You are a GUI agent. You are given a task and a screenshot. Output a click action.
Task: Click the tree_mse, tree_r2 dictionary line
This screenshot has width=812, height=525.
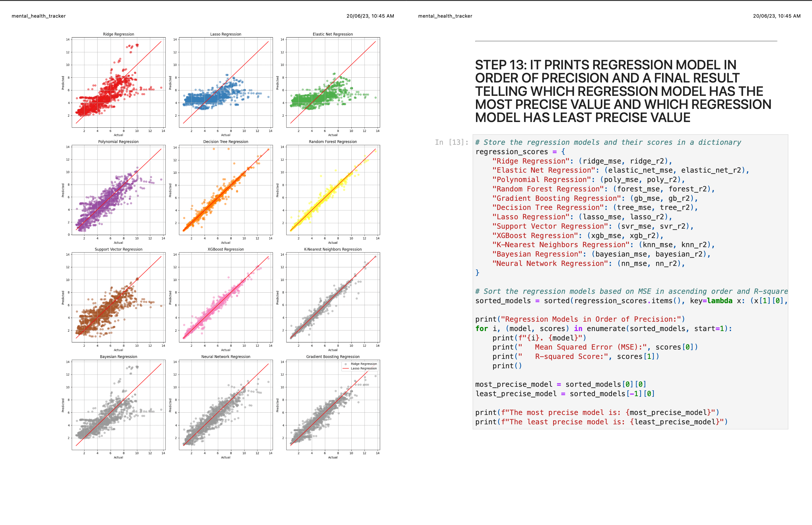click(595, 207)
